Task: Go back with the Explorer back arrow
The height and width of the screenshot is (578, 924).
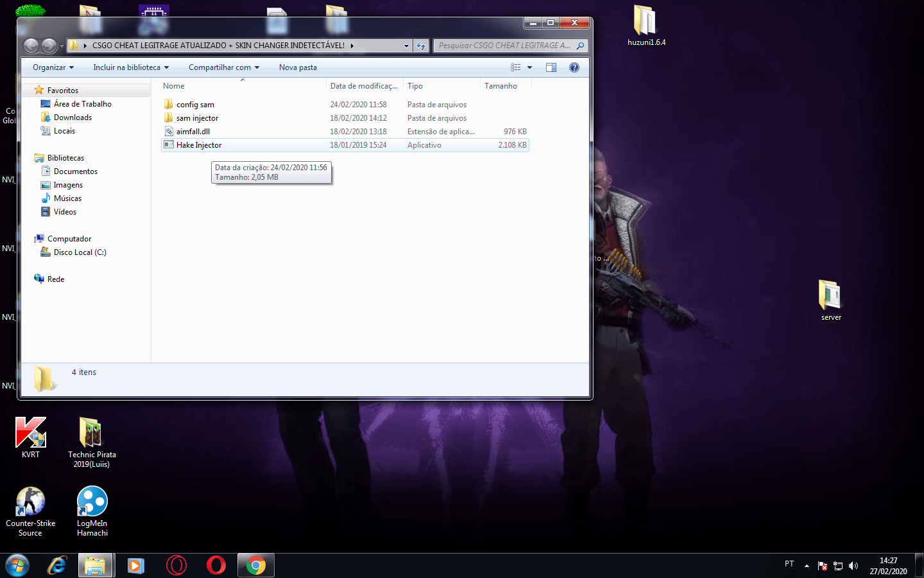Action: pos(31,46)
